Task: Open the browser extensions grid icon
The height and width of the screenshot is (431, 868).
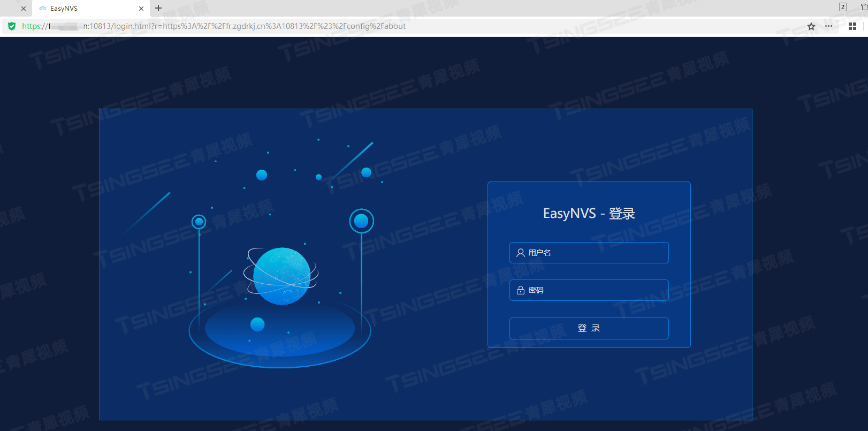Action: [x=852, y=26]
